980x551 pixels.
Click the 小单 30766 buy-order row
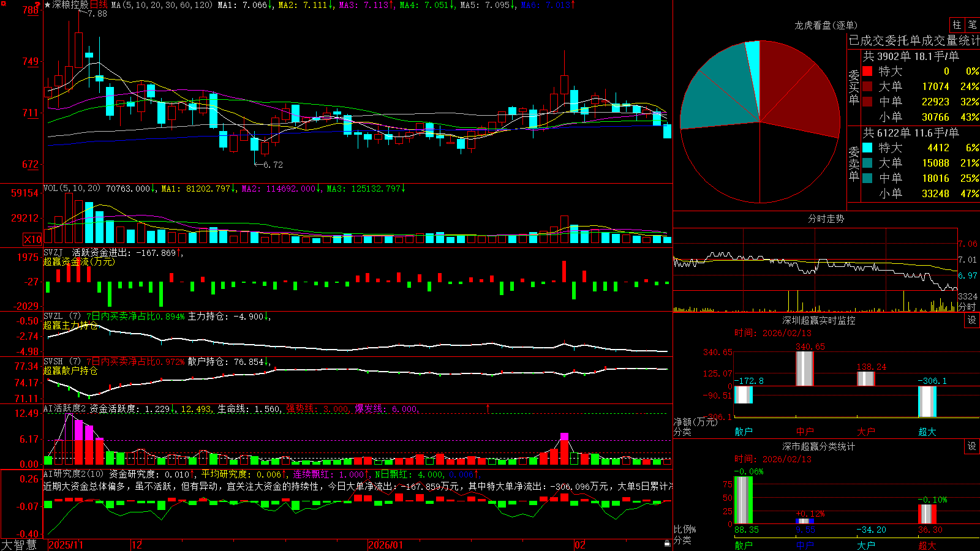pyautogui.click(x=921, y=117)
